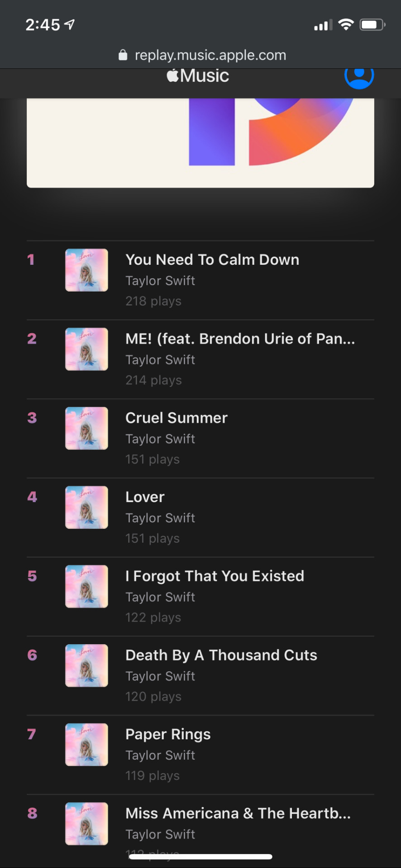401x868 pixels.
Task: Open the replay.music.apple.com address bar
Action: point(202,55)
